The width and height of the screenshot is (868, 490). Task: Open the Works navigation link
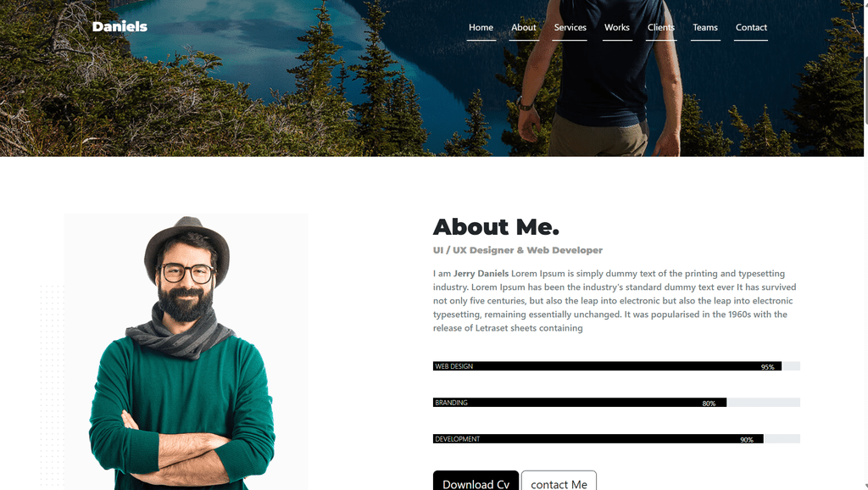coord(617,28)
